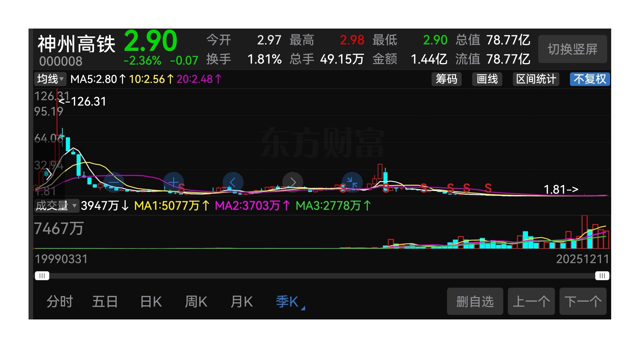Image resolution: width=644 pixels, height=348 pixels.
Task: Click the 画线 drawing tool button
Action: coord(487,79)
